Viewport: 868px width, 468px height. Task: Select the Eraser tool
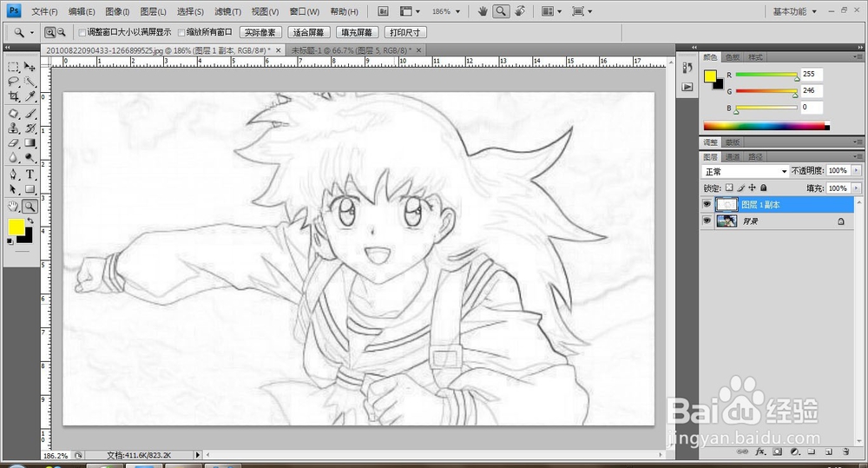click(x=13, y=143)
